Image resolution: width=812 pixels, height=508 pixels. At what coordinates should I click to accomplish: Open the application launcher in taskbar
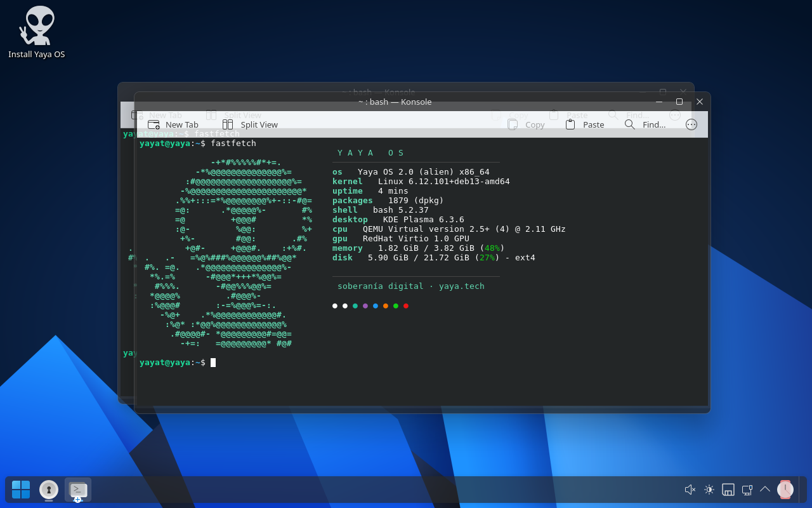coord(21,490)
